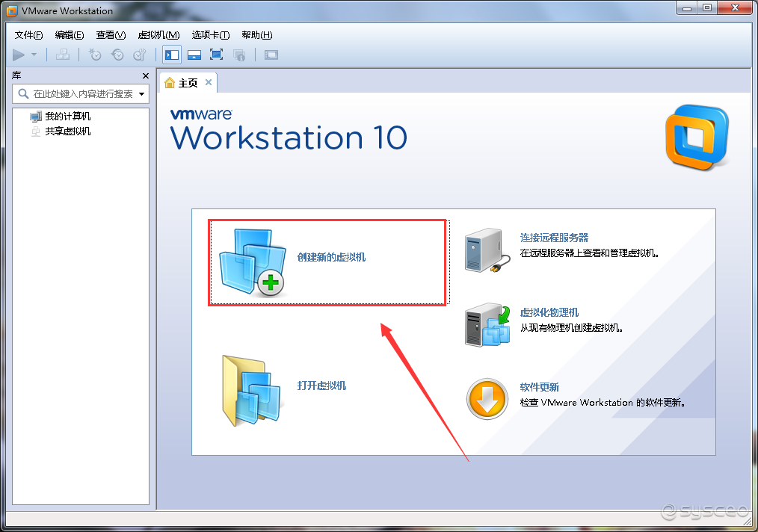758x532 pixels.
Task: Toggle the thumbnail bar view icon
Action: pyautogui.click(x=194, y=55)
